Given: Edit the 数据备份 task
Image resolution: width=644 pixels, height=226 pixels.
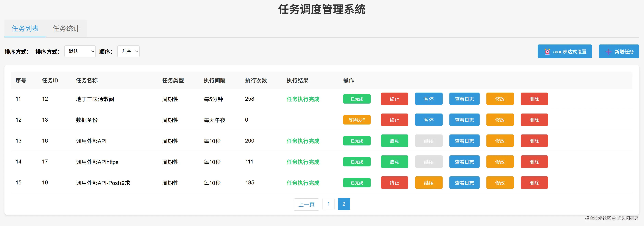Looking at the screenshot, I should click(x=500, y=120).
